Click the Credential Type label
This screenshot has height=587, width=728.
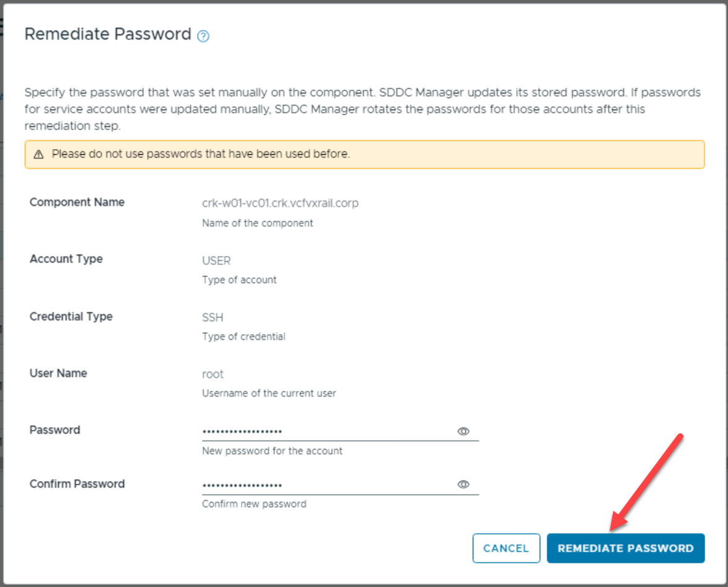71,316
